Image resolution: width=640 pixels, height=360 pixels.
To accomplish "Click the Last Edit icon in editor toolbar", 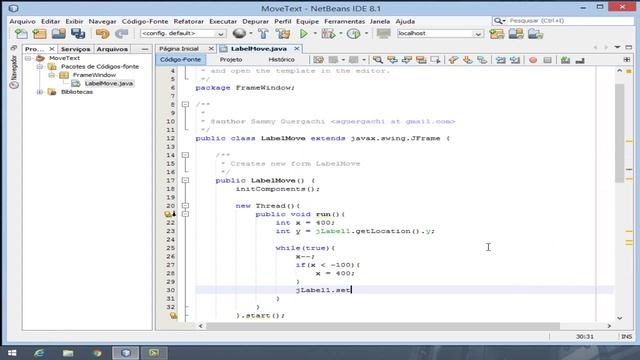I will click(318, 60).
